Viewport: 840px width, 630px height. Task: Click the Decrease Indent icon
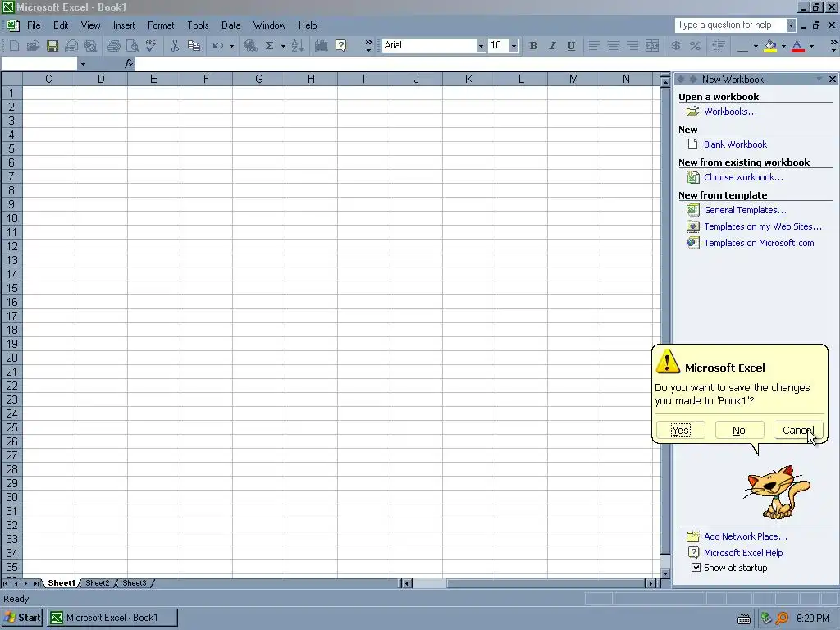click(x=719, y=46)
